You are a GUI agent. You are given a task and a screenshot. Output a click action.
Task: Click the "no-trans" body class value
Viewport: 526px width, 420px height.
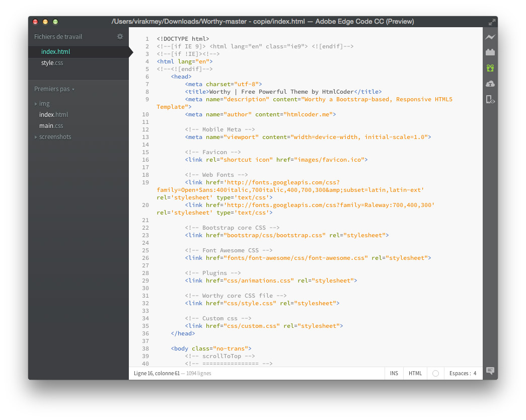pyautogui.click(x=231, y=348)
